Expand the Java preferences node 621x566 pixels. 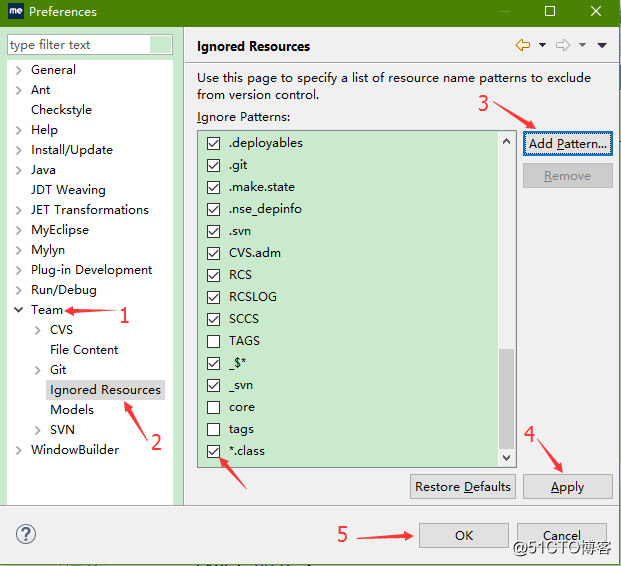coord(18,170)
